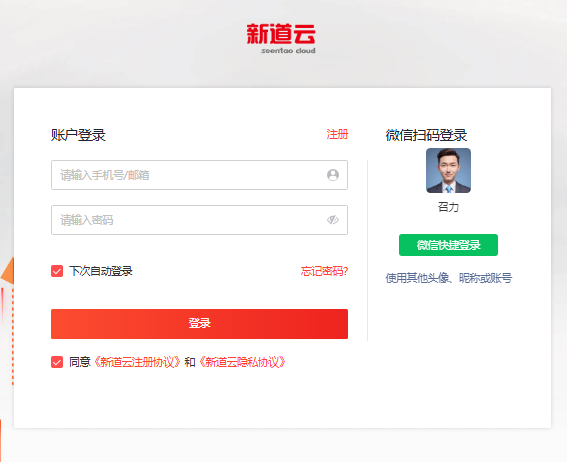Focus the 请输入密码 password field
The image size is (567, 462).
pos(199,220)
